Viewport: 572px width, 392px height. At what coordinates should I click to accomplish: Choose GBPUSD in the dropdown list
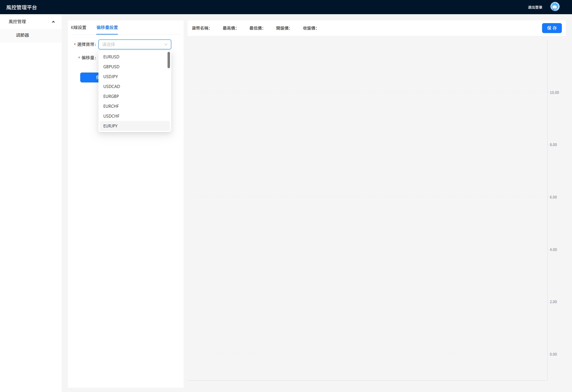pyautogui.click(x=111, y=67)
